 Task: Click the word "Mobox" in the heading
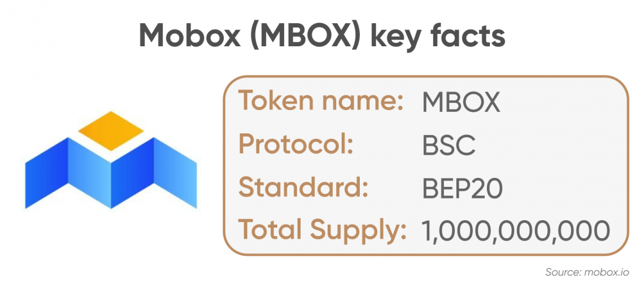point(190,37)
